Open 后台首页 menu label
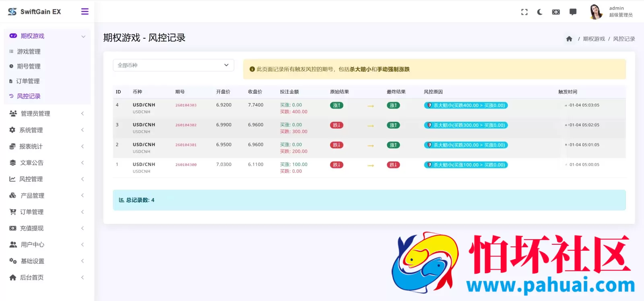644x301 pixels. pos(32,277)
